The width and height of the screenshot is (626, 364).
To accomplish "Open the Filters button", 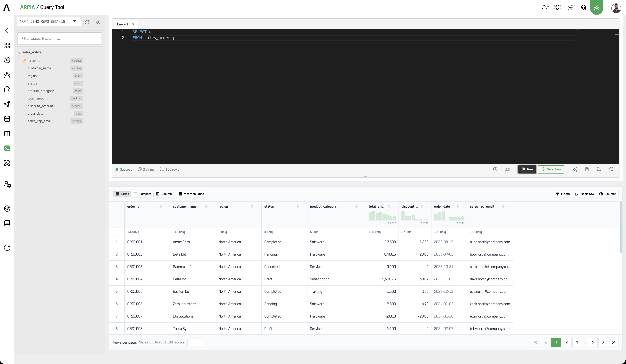I will pos(562,194).
